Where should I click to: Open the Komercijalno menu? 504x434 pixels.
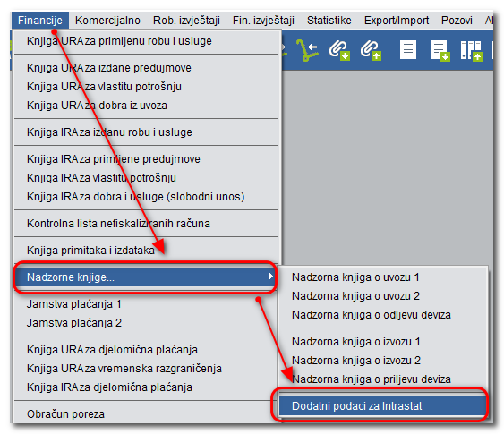pyautogui.click(x=107, y=21)
